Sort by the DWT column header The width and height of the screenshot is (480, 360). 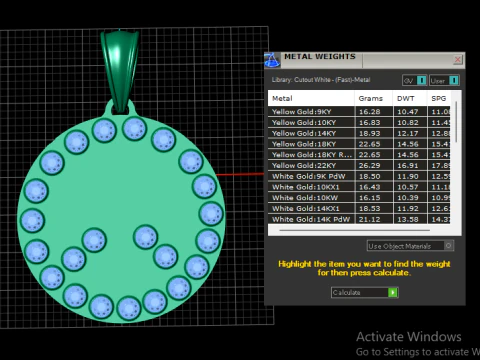coord(410,98)
